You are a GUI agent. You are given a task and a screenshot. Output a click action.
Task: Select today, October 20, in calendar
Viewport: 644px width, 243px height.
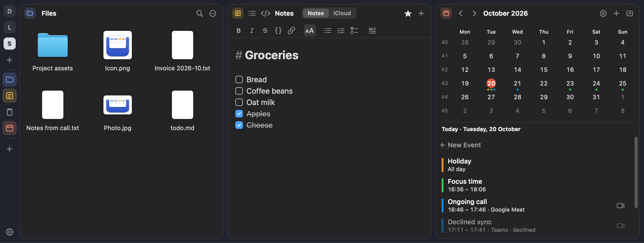point(491,83)
